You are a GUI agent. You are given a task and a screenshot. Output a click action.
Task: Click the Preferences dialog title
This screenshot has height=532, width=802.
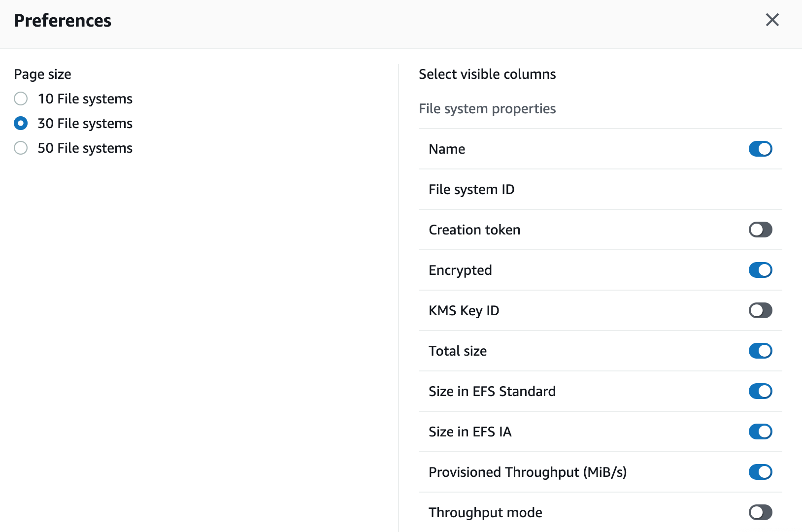point(63,20)
